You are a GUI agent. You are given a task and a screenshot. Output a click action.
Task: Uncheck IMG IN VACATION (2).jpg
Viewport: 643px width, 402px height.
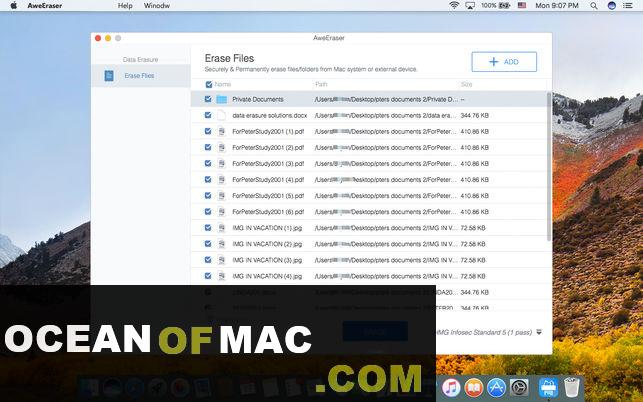(x=208, y=244)
